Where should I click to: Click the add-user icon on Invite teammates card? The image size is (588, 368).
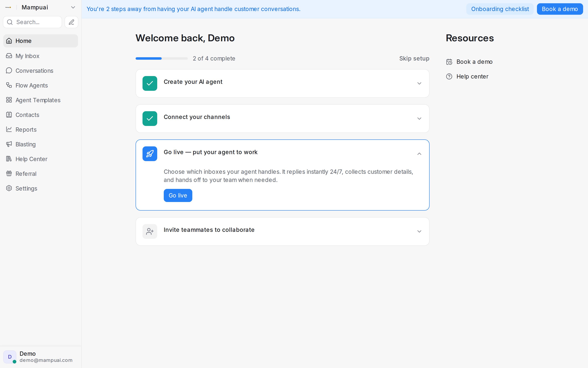pyautogui.click(x=150, y=231)
